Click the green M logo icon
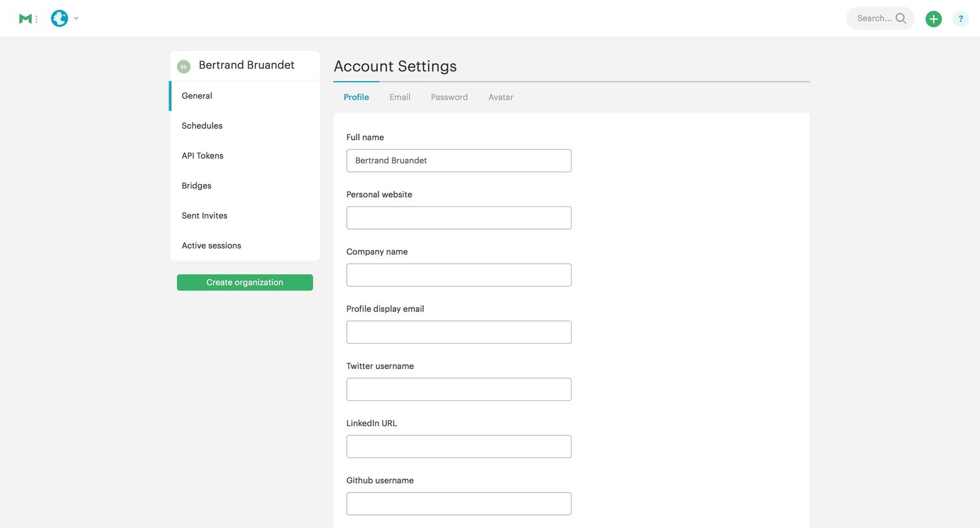The width and height of the screenshot is (980, 528). pos(25,19)
